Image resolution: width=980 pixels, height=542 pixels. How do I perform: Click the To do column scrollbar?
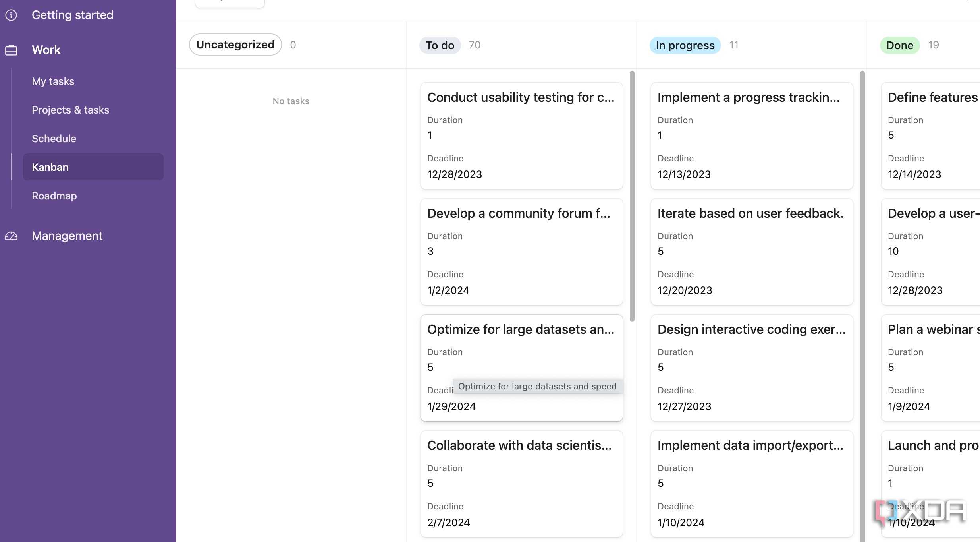click(632, 196)
